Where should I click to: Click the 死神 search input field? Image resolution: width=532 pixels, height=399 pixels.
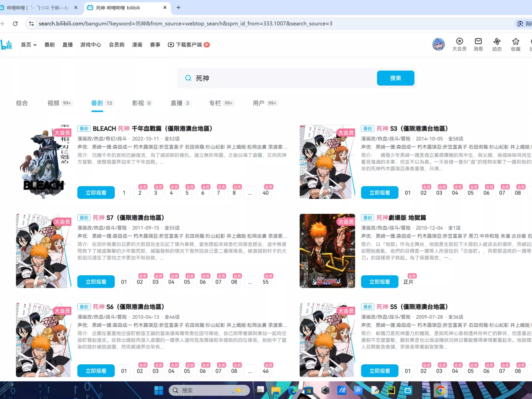pyautogui.click(x=277, y=78)
